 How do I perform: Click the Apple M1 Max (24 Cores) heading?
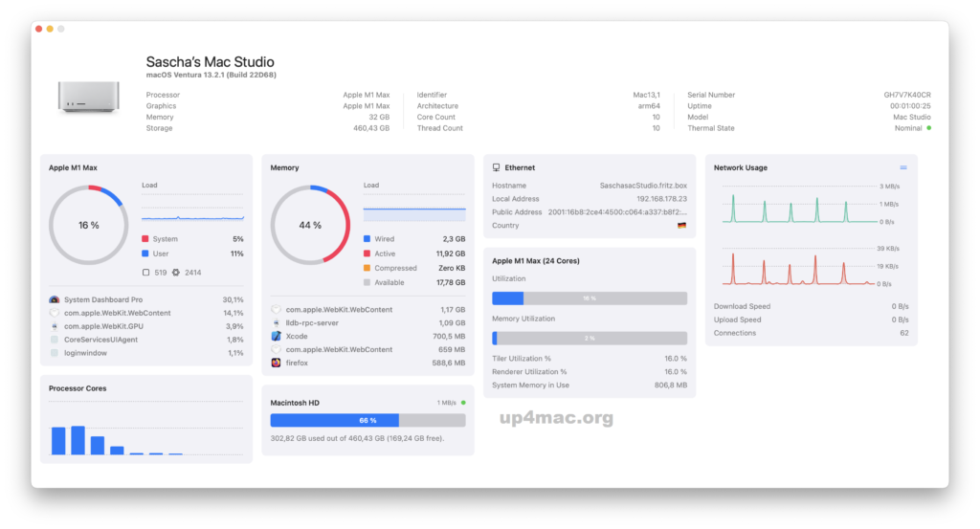tap(536, 261)
